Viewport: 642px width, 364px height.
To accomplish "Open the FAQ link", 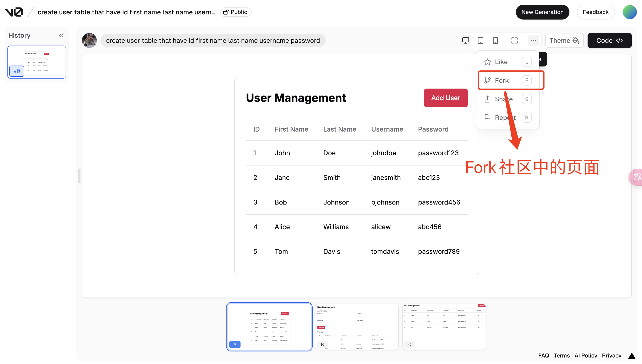I will click(543, 355).
